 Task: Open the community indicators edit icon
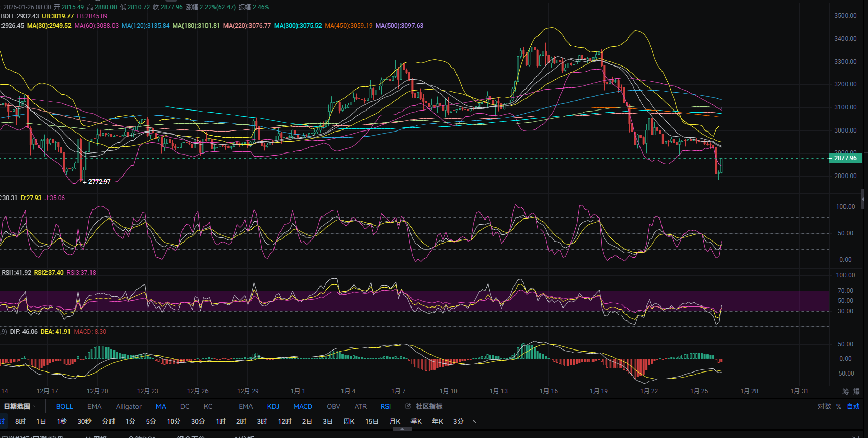pyautogui.click(x=408, y=406)
